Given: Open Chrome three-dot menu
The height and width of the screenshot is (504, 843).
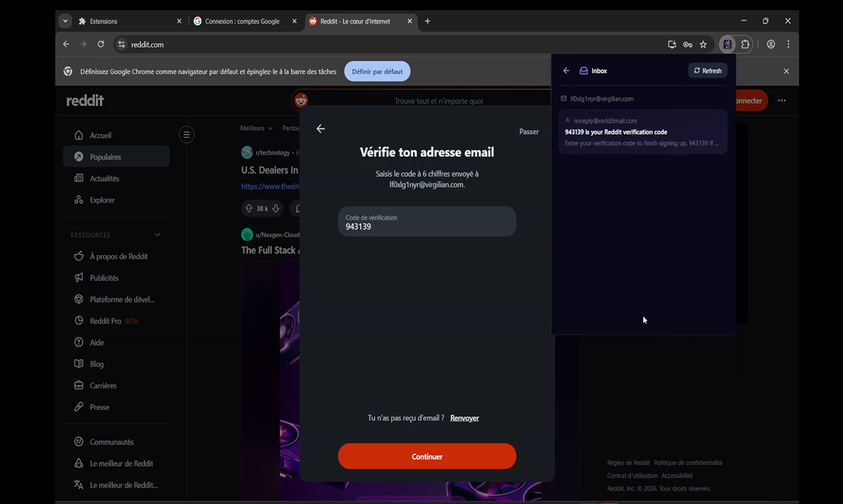Looking at the screenshot, I should (x=788, y=44).
